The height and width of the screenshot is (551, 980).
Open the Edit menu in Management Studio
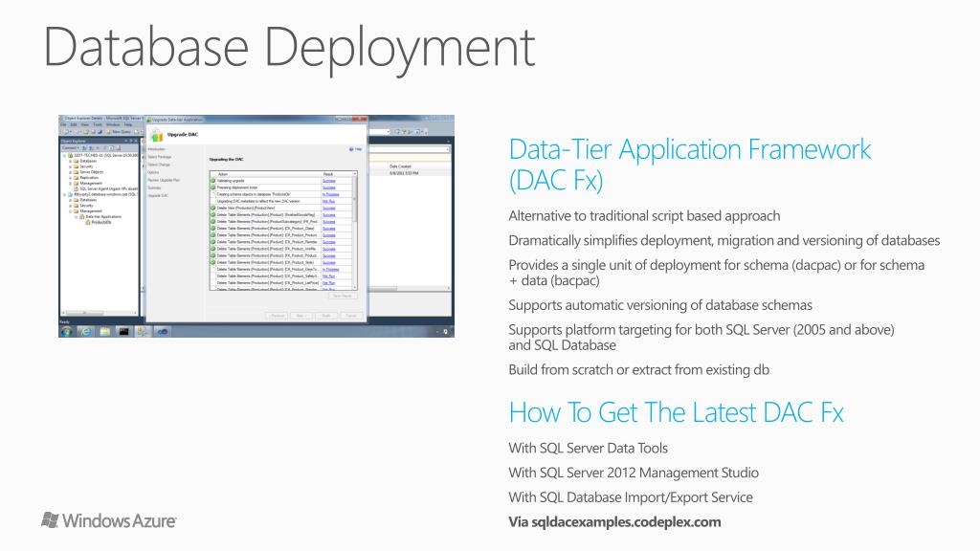73,124
